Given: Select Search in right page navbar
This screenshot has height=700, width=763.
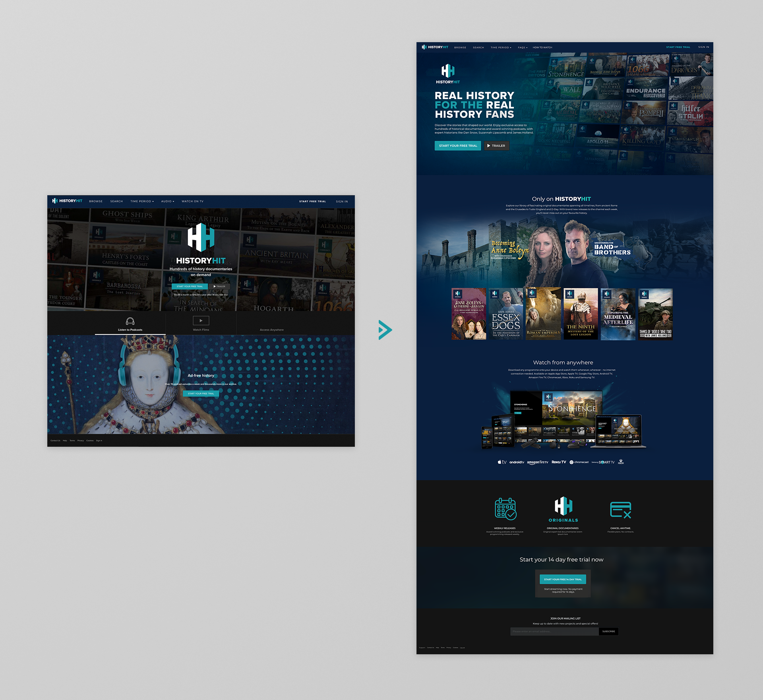Looking at the screenshot, I should 478,47.
